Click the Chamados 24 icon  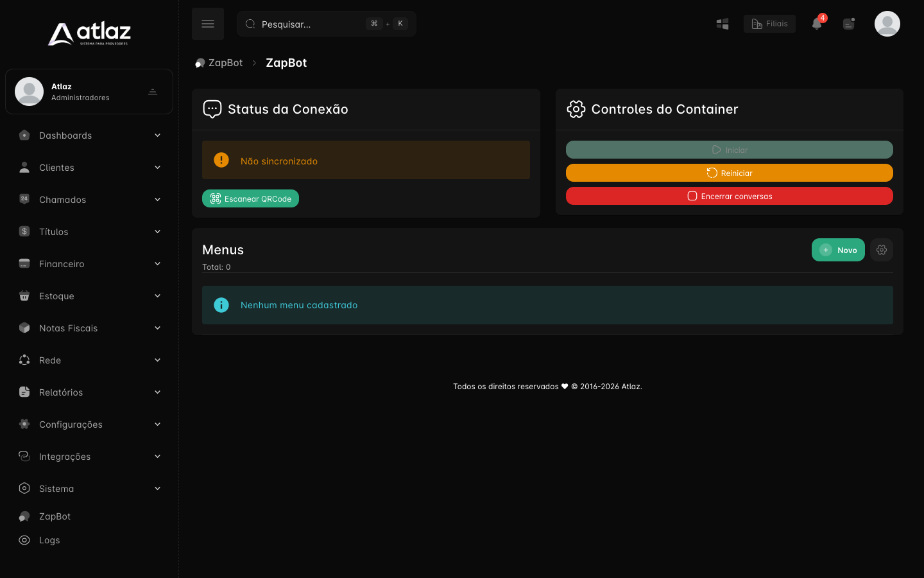[x=24, y=199]
